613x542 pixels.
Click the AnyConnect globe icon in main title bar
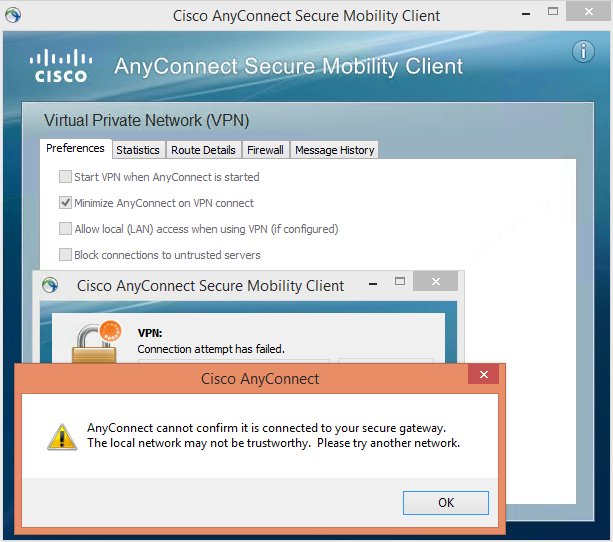click(x=13, y=15)
